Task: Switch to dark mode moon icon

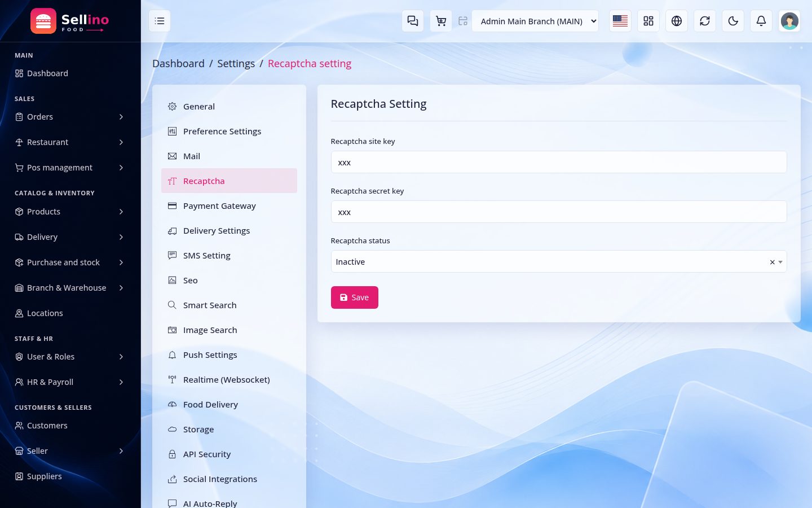Action: pyautogui.click(x=733, y=21)
